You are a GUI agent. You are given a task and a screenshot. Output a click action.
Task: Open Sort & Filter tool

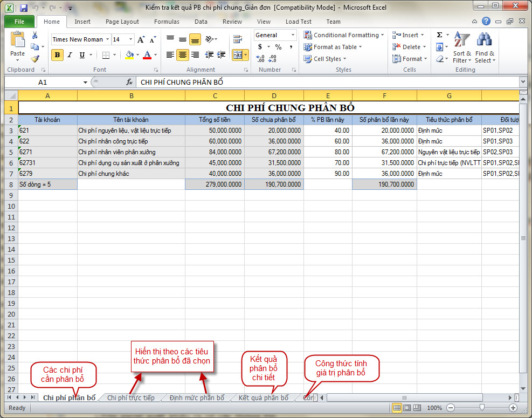462,47
